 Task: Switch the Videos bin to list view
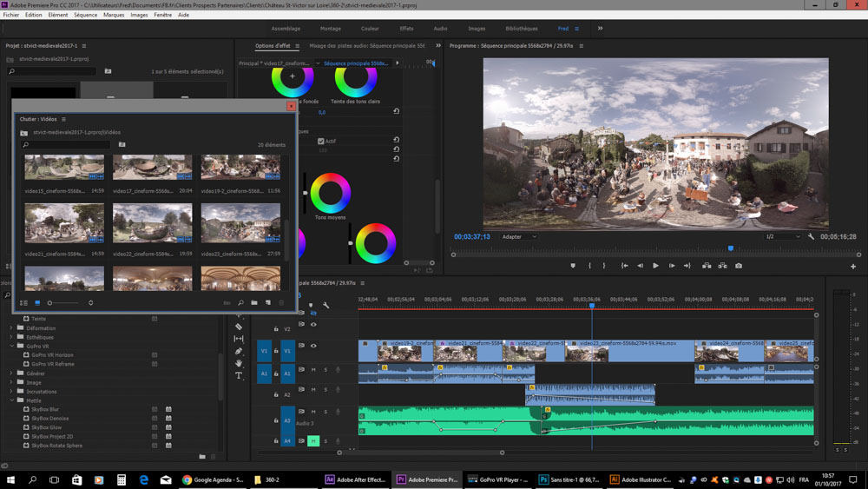coord(24,303)
